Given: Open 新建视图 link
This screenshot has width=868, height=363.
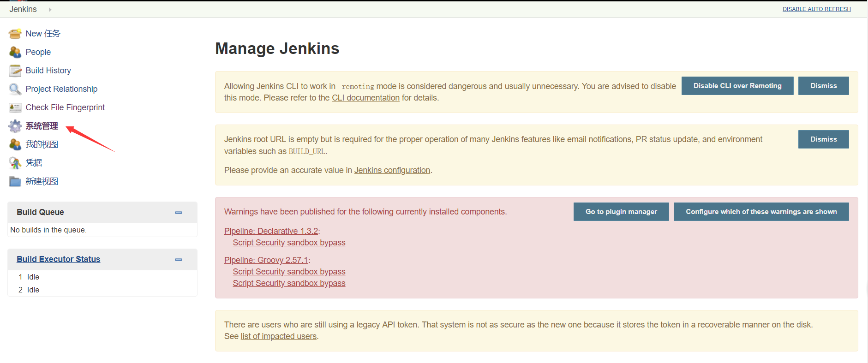Looking at the screenshot, I should pyautogui.click(x=42, y=181).
